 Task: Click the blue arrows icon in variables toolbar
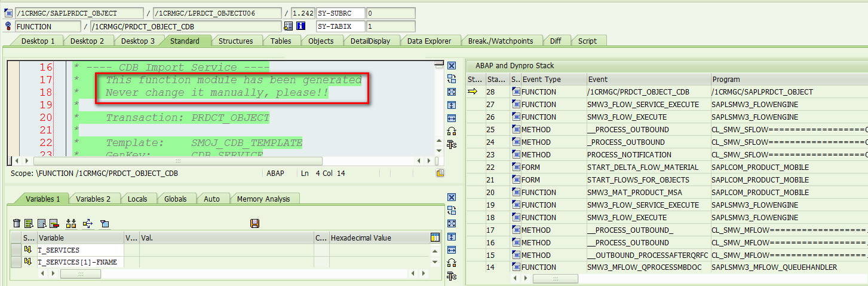(x=88, y=223)
